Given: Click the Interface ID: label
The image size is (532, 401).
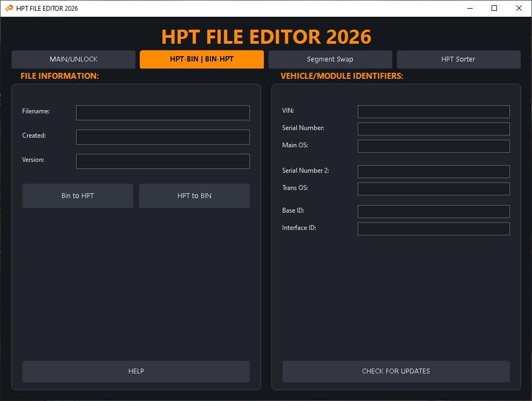Looking at the screenshot, I should coord(299,228).
